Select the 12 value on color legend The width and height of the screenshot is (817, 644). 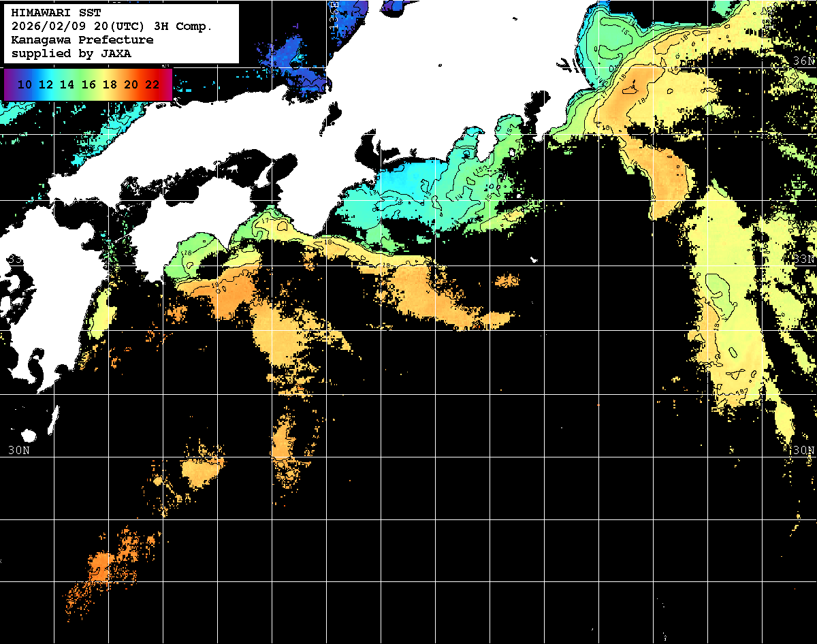pyautogui.click(x=46, y=84)
